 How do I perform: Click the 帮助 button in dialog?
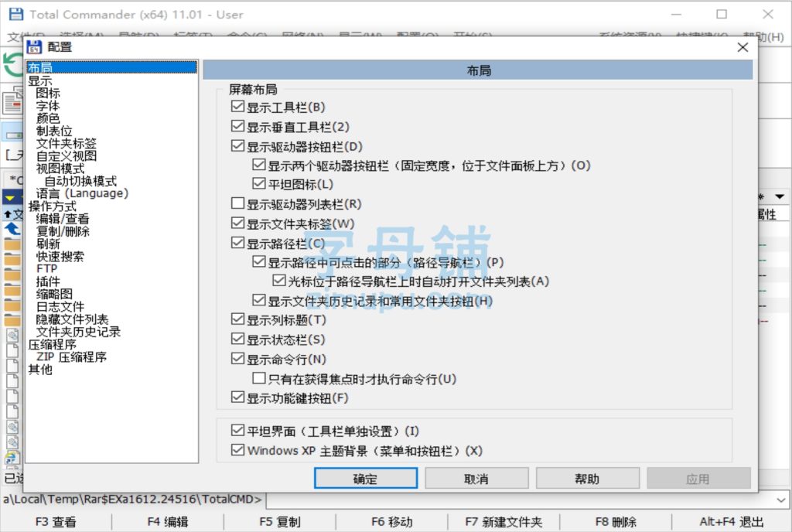[588, 478]
